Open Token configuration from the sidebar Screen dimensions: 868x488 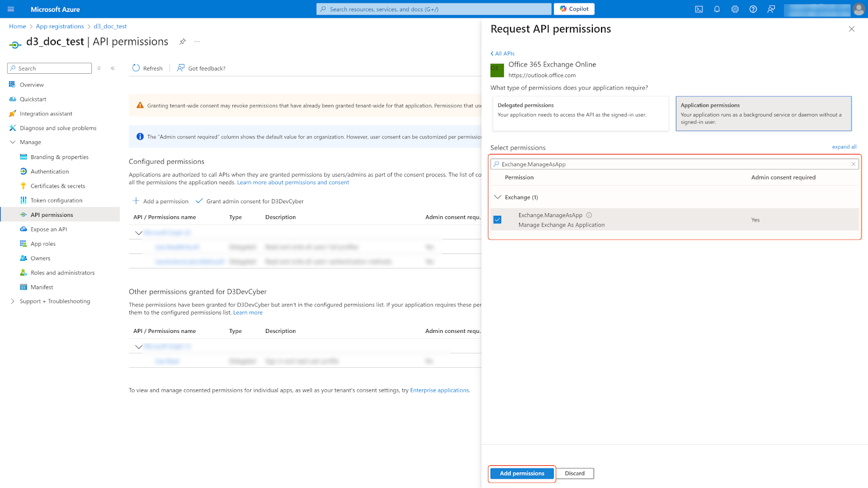(22, 200)
